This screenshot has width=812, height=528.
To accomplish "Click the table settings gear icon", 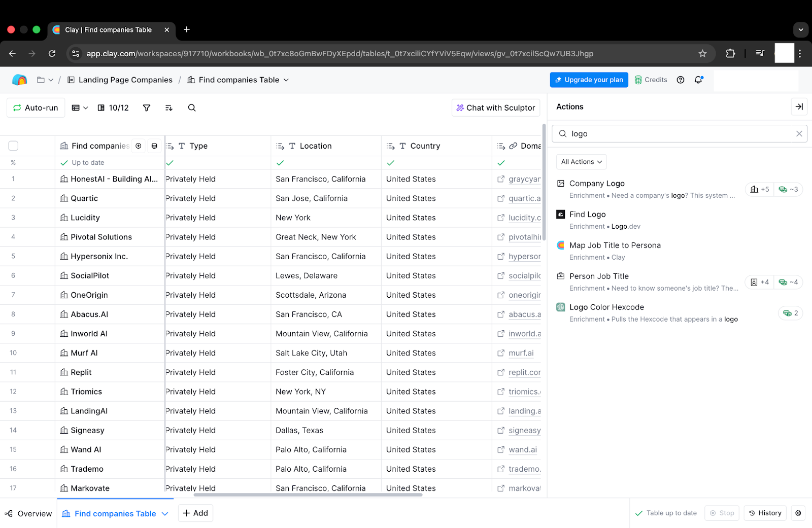I will pos(798,513).
